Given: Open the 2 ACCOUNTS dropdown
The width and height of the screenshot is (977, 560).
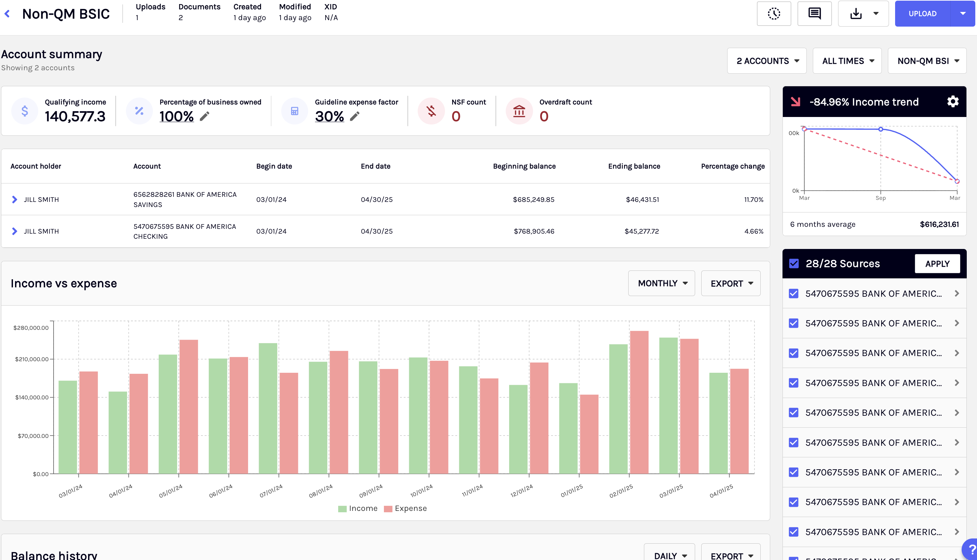Looking at the screenshot, I should tap(766, 61).
